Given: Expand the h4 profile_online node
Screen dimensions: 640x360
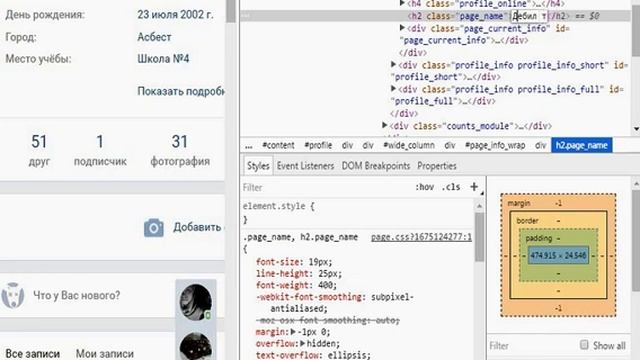Looking at the screenshot, I should [402, 4].
